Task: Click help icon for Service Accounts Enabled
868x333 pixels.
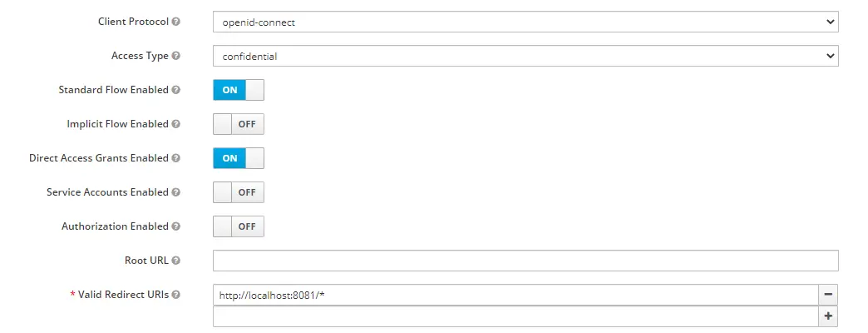Action: 176,192
